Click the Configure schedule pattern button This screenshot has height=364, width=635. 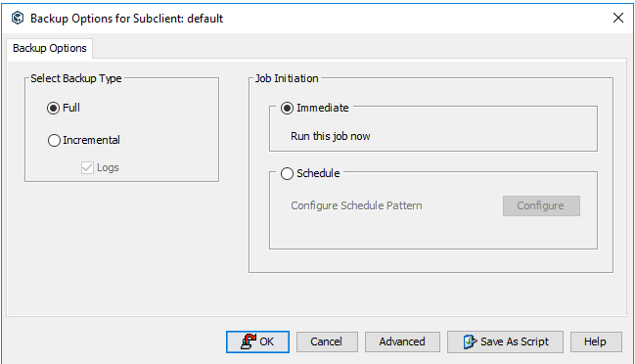541,205
